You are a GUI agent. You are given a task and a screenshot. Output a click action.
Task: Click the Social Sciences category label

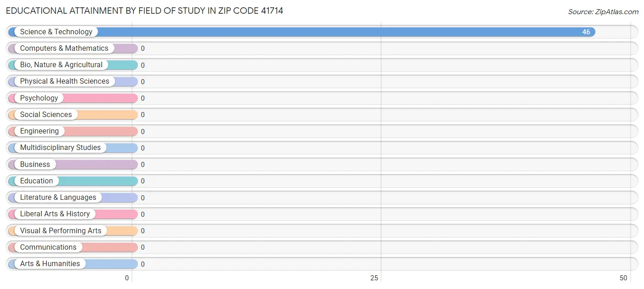point(46,114)
